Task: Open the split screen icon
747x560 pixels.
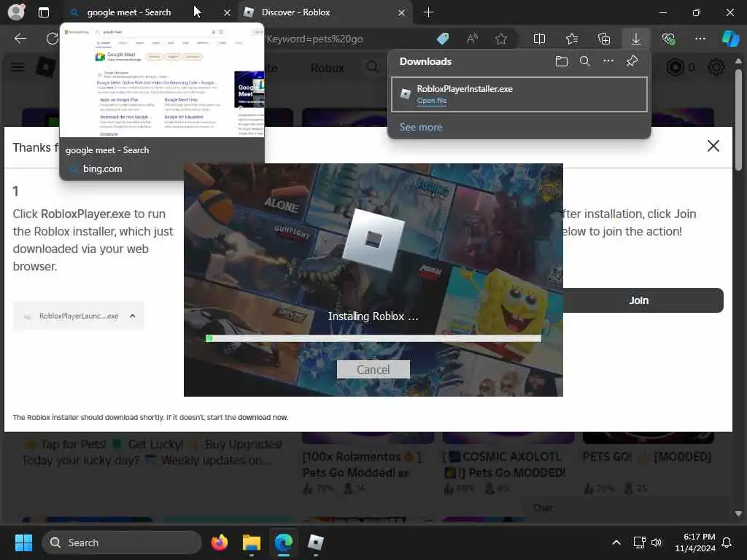Action: (x=539, y=39)
